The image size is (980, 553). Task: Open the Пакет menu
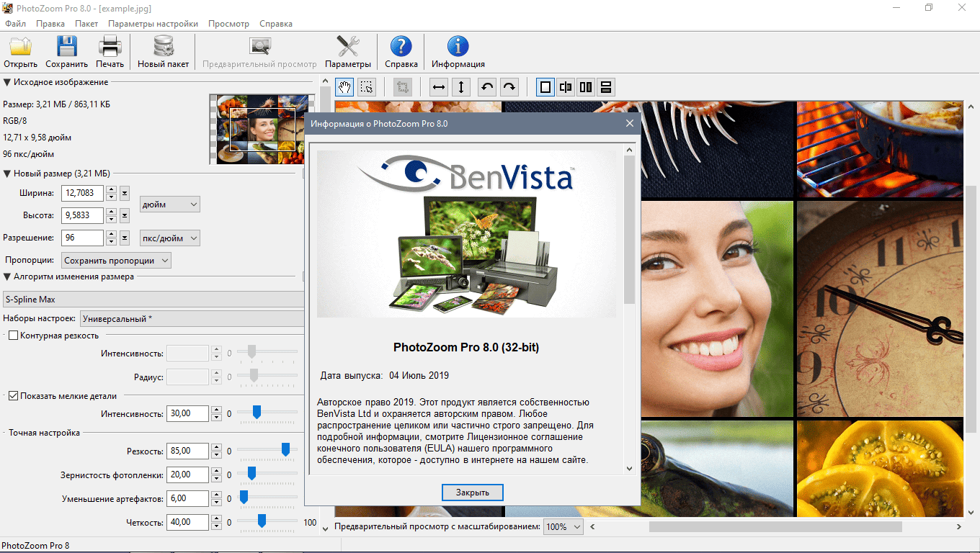pyautogui.click(x=86, y=24)
